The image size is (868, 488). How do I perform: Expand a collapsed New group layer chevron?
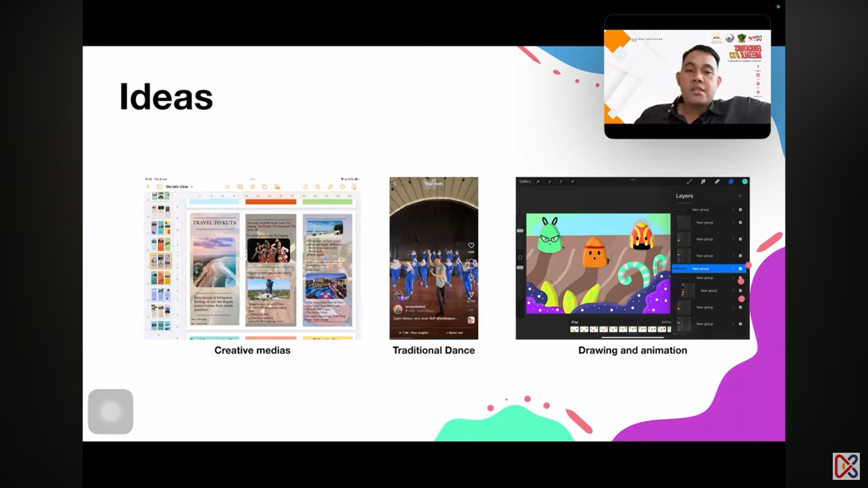pos(732,222)
